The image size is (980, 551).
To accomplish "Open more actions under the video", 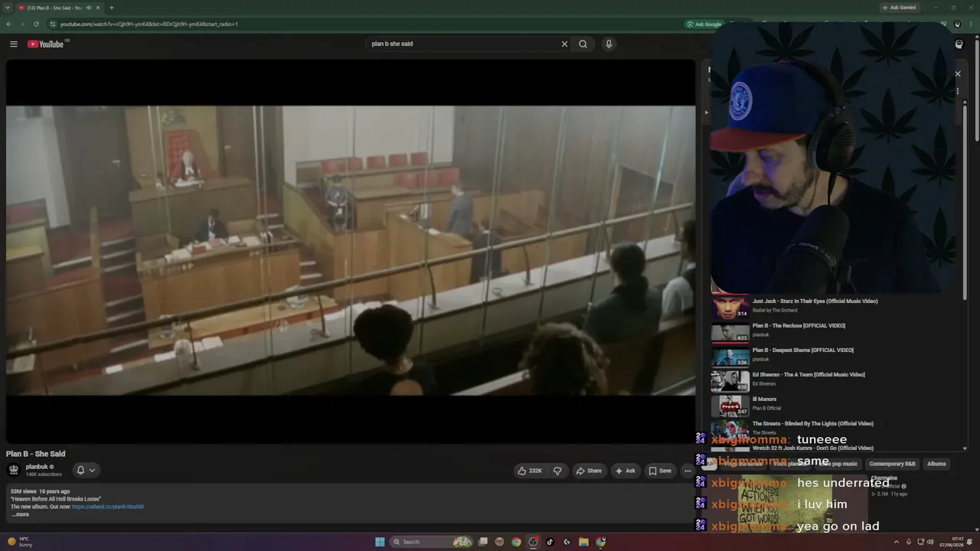I will click(688, 471).
